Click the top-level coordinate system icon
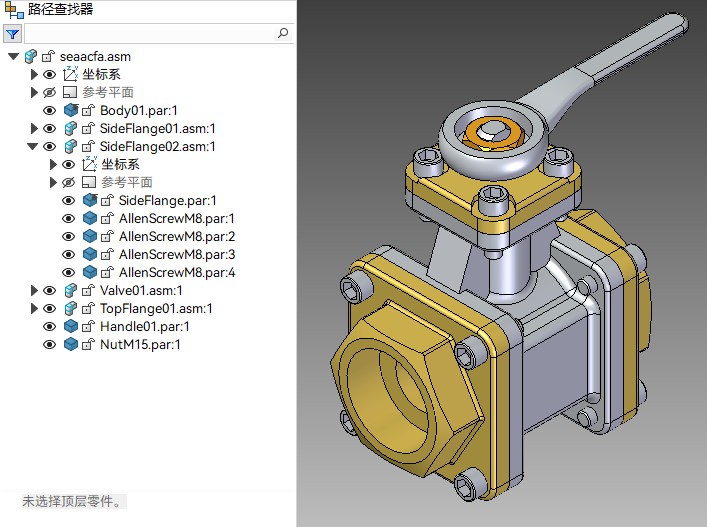The width and height of the screenshot is (707, 527). [x=70, y=74]
